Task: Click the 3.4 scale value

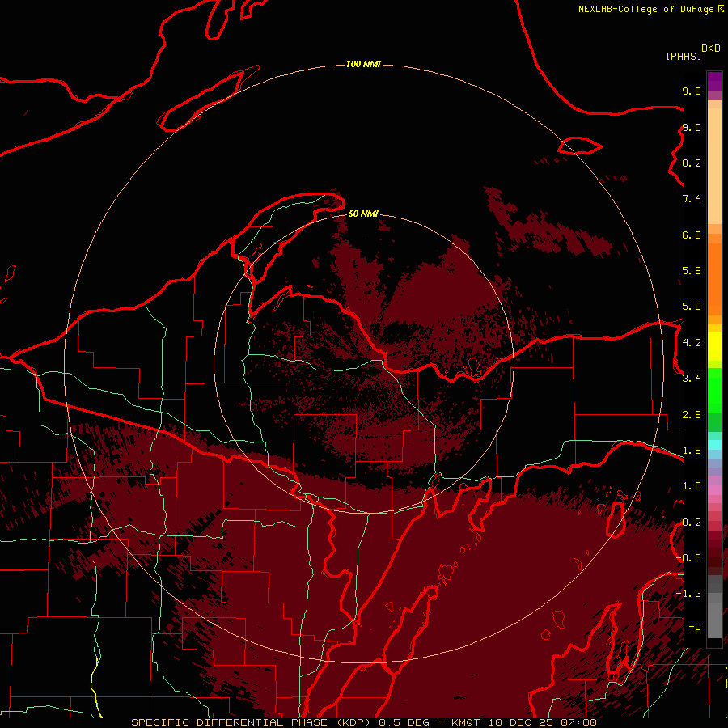Action: click(x=692, y=379)
